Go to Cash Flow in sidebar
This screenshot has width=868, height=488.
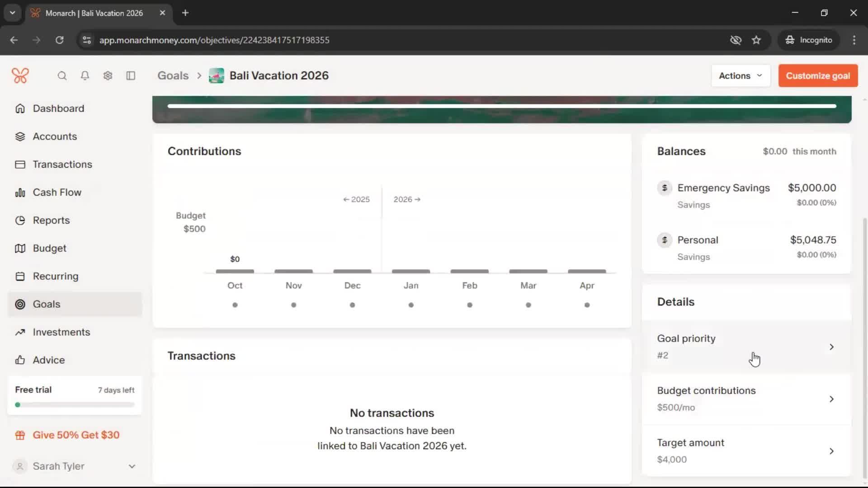(57, 192)
